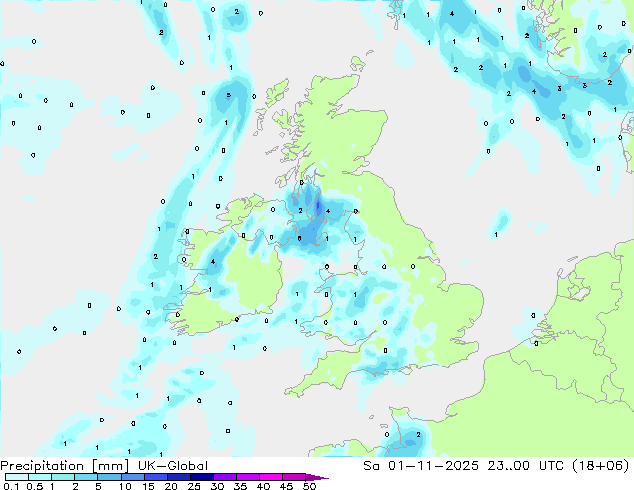Viewport: 634px width, 490px height.
Task: Click the '25' legend scale value
Action: [x=194, y=486]
